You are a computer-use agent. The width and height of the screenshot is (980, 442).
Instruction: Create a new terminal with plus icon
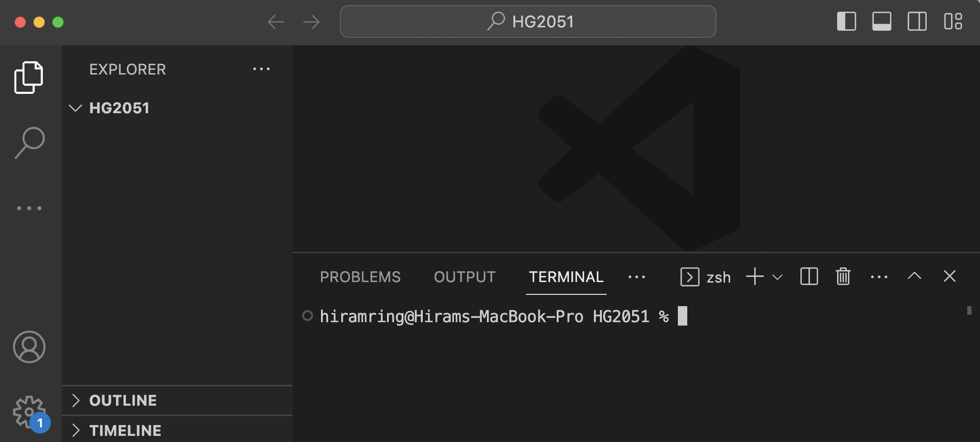755,276
